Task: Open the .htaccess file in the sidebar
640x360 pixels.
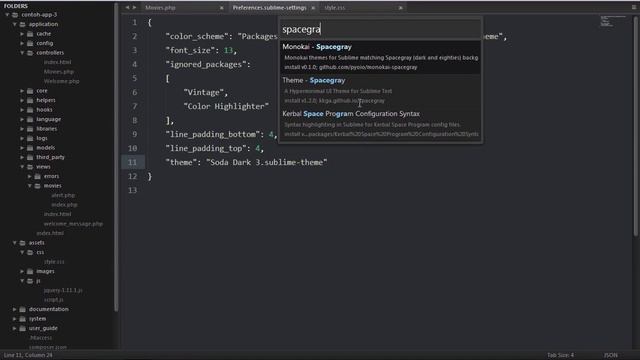Action: [x=41, y=338]
